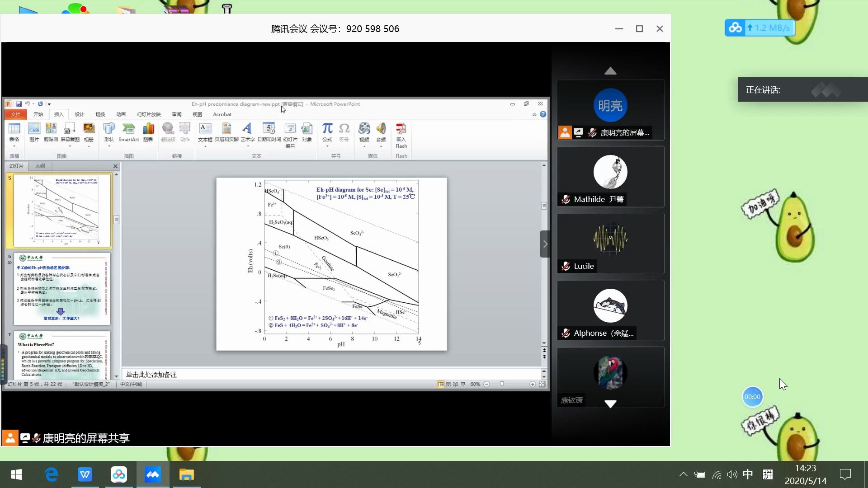Click normal view button in status bar
The width and height of the screenshot is (868, 488).
tap(440, 384)
